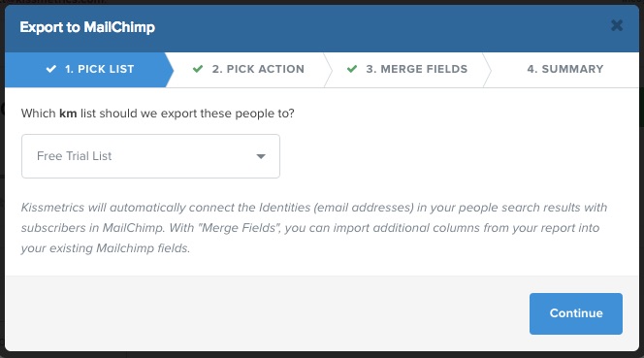644x358 pixels.
Task: Click the green checkmark beside Pick Action
Action: tap(198, 69)
